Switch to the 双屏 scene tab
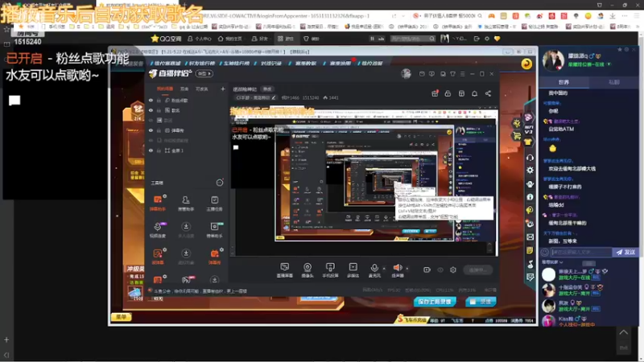The width and height of the screenshot is (644, 362). tap(184, 88)
